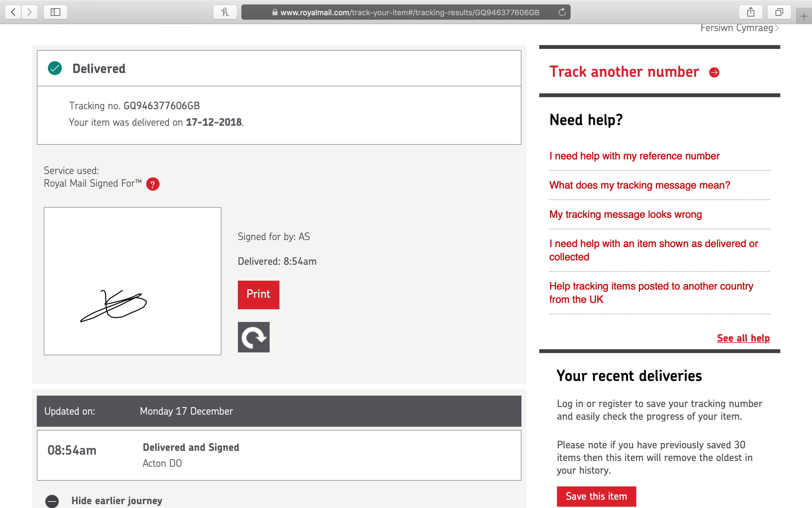Click the red arrow beside Track another number
This screenshot has height=508, width=812.
pos(714,72)
